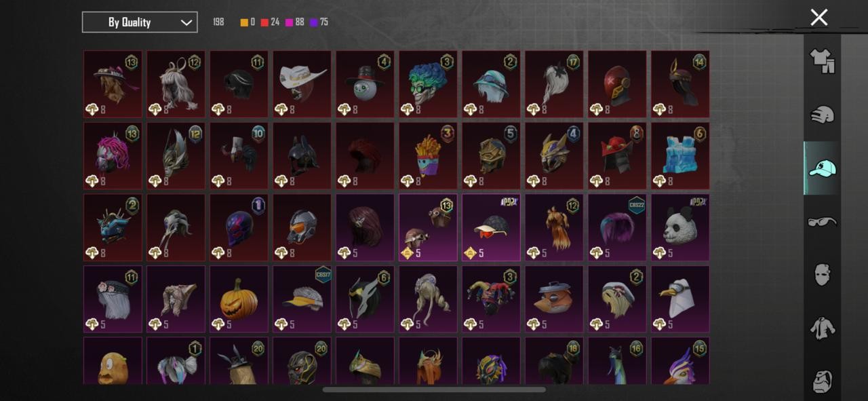The image size is (868, 401).
Task: Open the outfits clothing category icon
Action: 822,60
